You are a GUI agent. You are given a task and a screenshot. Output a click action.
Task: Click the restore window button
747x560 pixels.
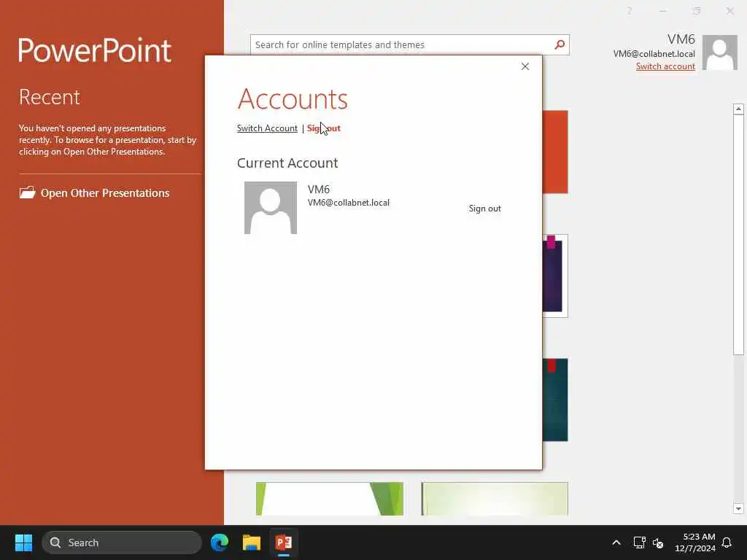click(x=697, y=10)
